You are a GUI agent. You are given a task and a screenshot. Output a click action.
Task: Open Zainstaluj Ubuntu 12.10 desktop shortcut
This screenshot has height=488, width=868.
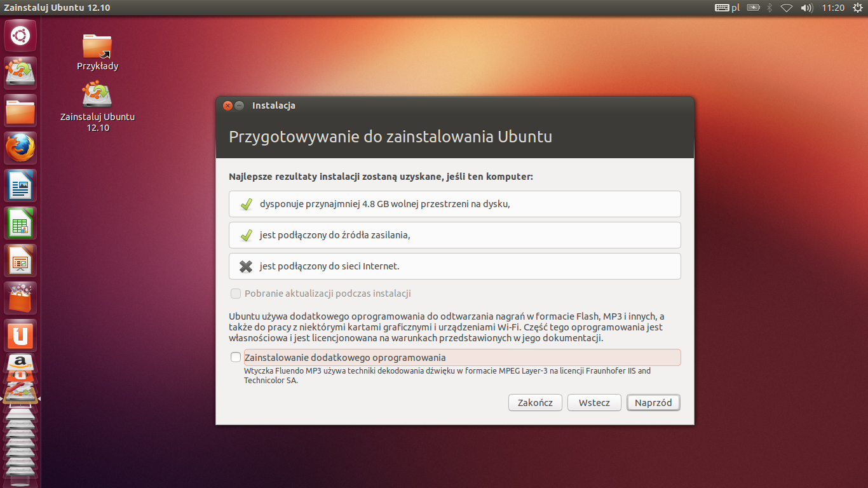coord(97,107)
